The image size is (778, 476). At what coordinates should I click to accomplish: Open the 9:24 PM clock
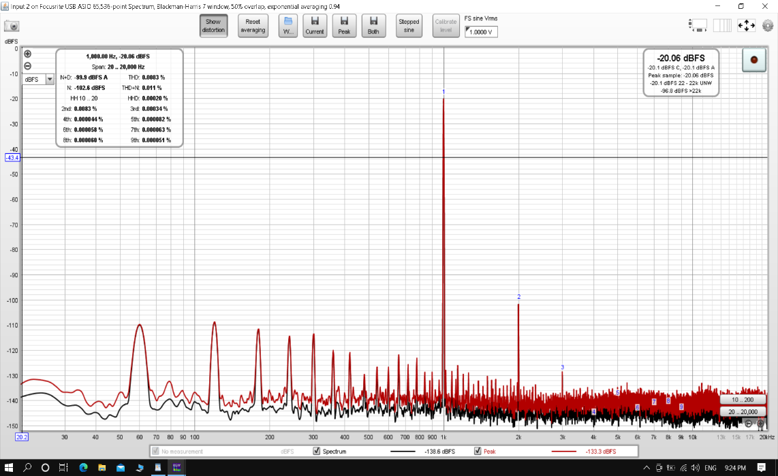click(735, 468)
